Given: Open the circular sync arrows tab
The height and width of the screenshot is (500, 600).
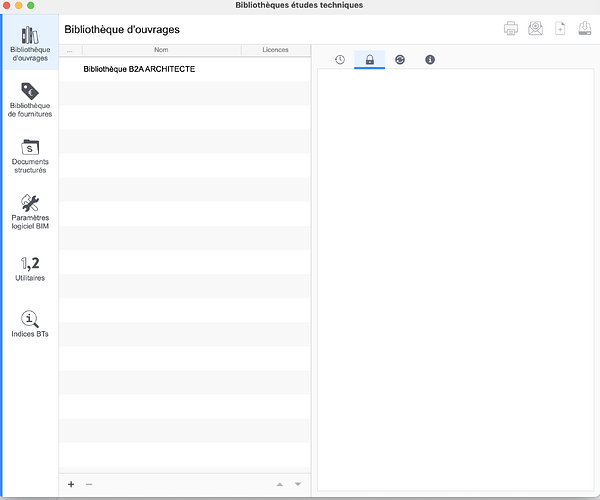Looking at the screenshot, I should click(x=400, y=60).
